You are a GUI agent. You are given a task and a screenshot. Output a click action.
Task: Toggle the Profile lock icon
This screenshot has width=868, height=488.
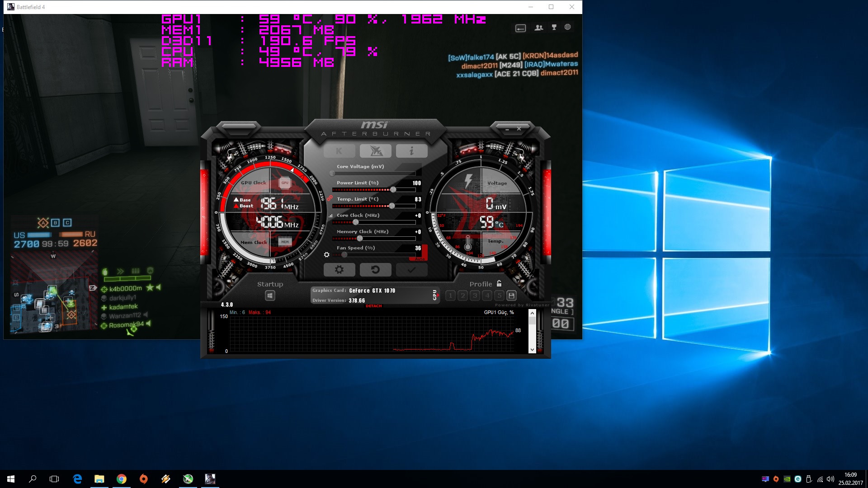point(499,284)
